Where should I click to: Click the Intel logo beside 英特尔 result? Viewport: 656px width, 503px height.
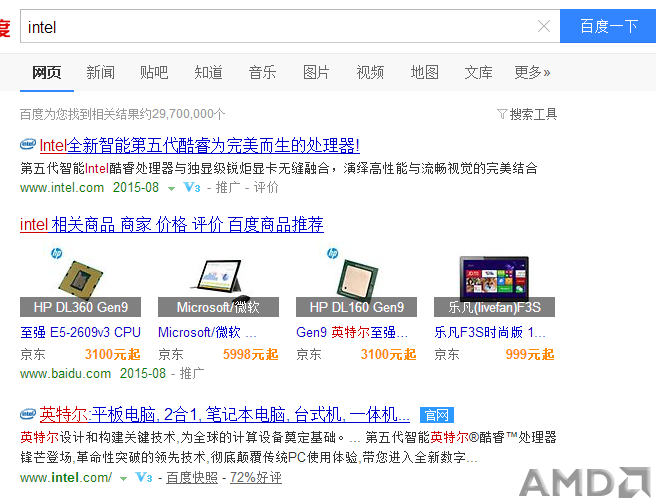click(x=28, y=414)
